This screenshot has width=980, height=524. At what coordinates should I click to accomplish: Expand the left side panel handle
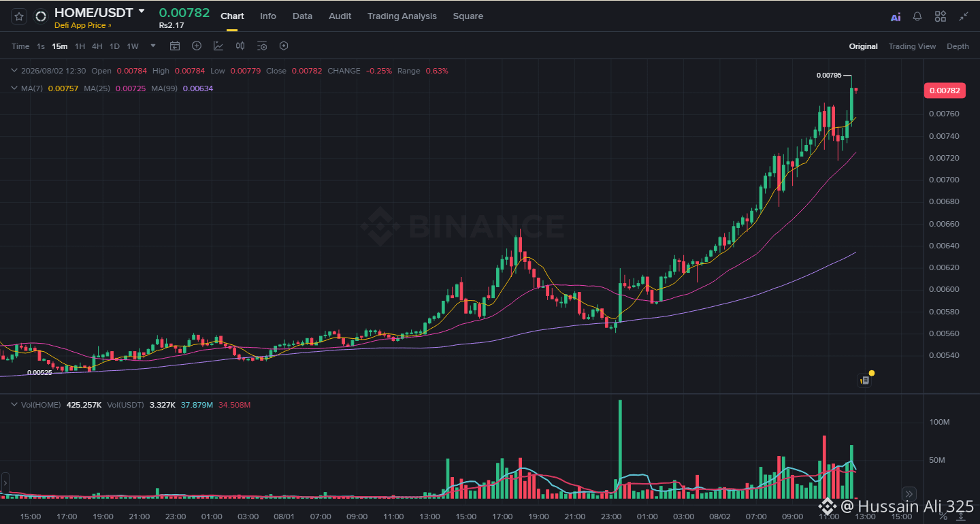[x=5, y=482]
